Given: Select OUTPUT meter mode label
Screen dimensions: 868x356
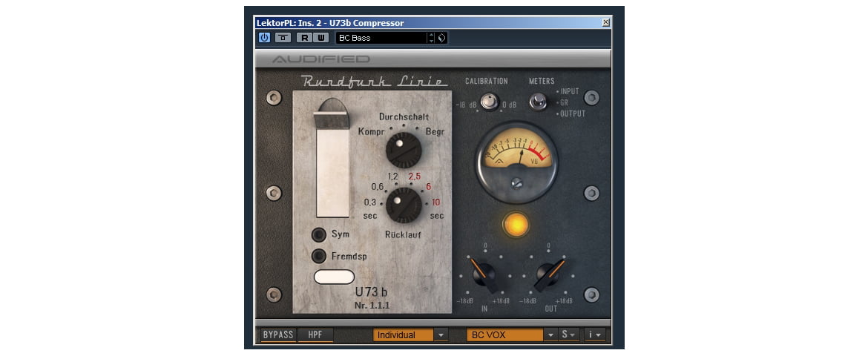Looking at the screenshot, I should click(x=572, y=113).
